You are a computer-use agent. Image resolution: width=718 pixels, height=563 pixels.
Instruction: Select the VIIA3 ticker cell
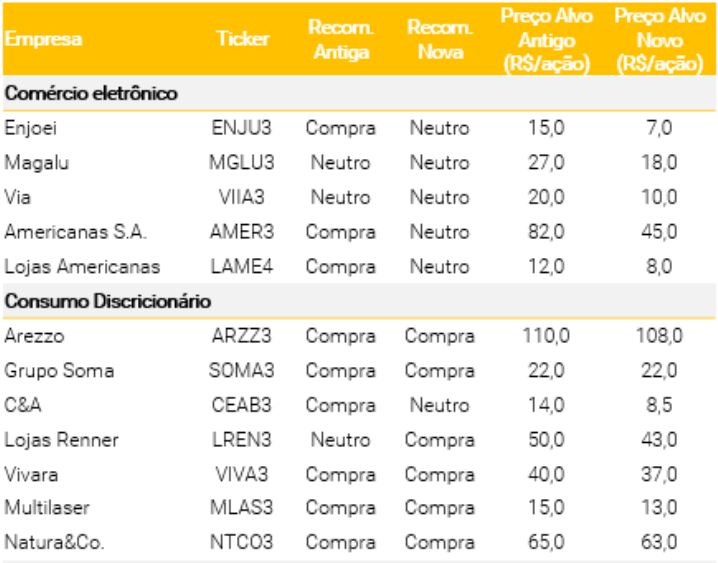(x=242, y=197)
